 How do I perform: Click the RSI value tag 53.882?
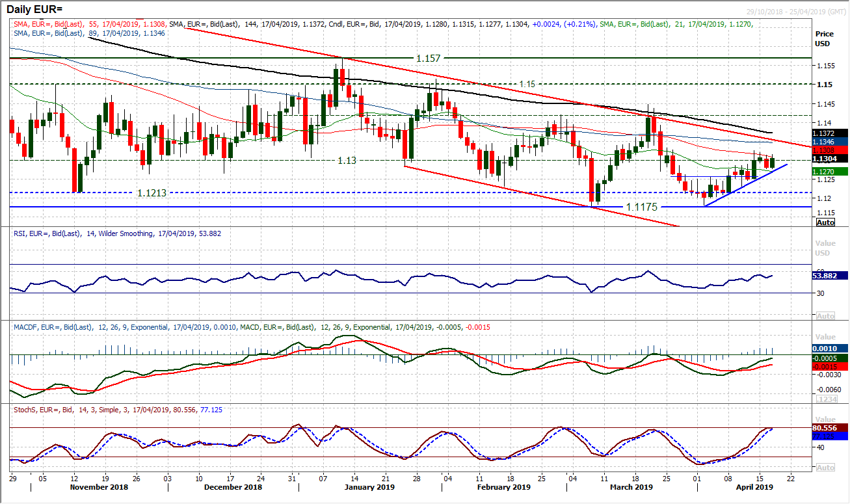pyautogui.click(x=830, y=276)
